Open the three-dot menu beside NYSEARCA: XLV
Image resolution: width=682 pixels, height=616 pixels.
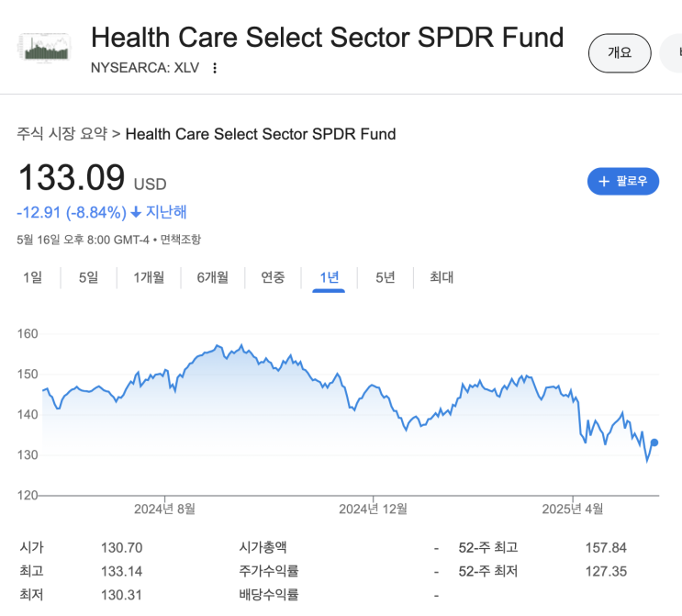215,68
